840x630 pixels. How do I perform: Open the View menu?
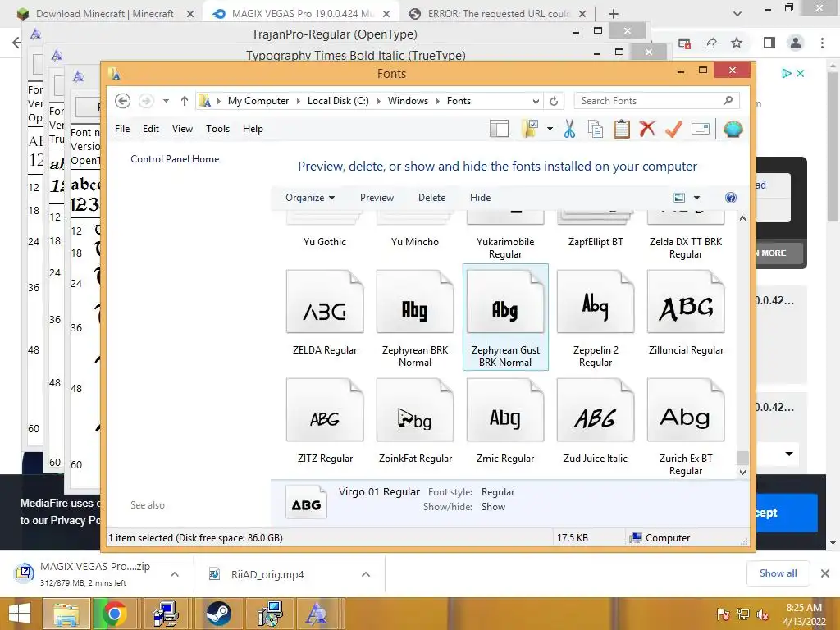click(182, 129)
